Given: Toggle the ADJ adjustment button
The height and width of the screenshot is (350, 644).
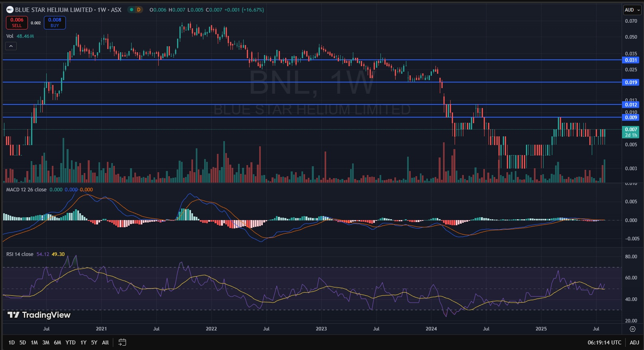Looking at the screenshot, I should point(634,342).
